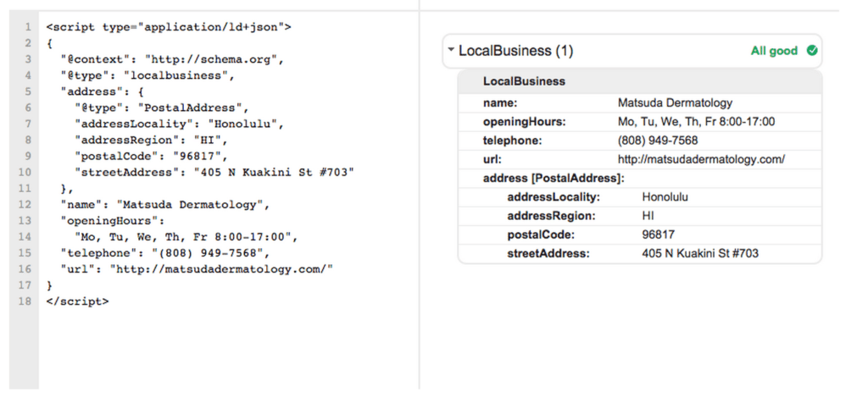Click the closing </script> tag line
This screenshot has height=403, width=868.
tap(77, 301)
